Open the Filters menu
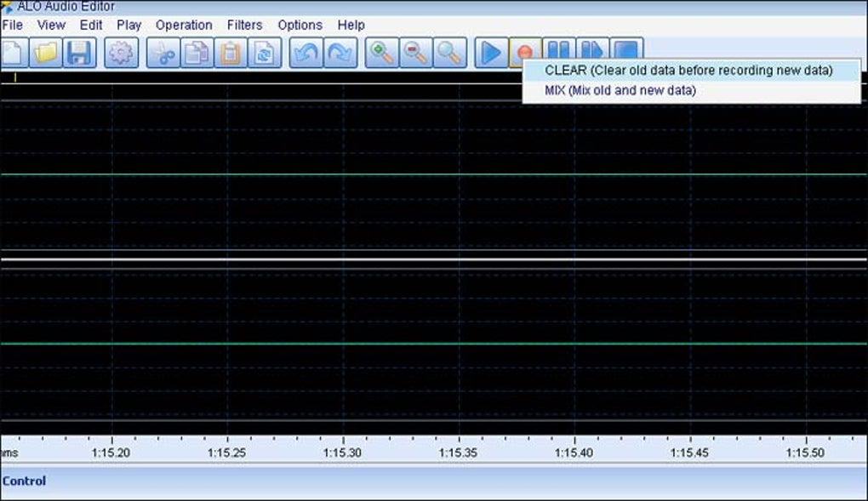Viewport: 868px width, 501px height. pyautogui.click(x=244, y=25)
